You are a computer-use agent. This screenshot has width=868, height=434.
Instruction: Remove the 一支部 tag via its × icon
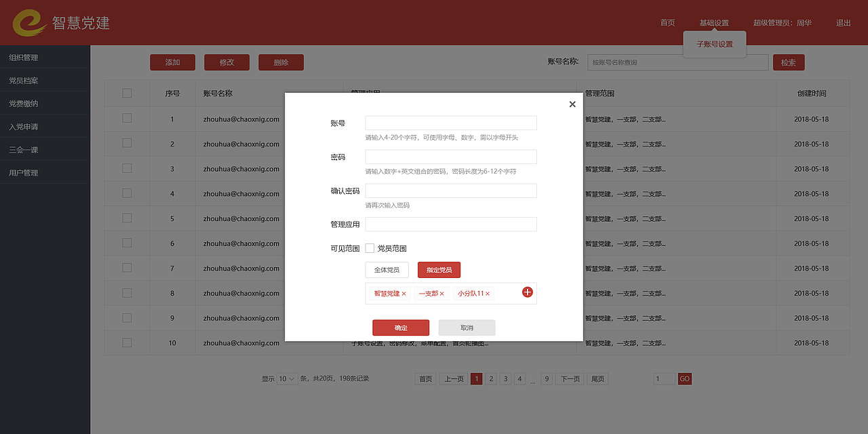443,294
